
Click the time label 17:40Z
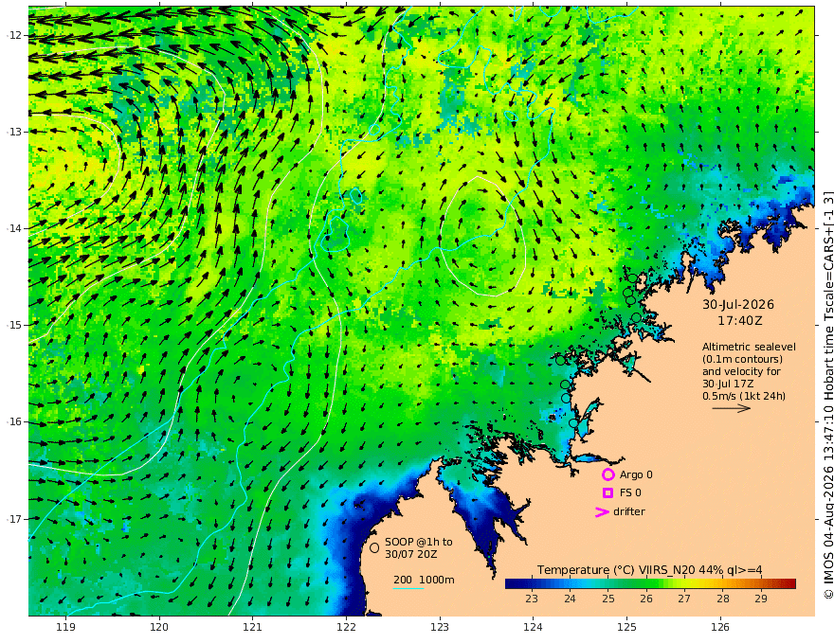(740, 321)
